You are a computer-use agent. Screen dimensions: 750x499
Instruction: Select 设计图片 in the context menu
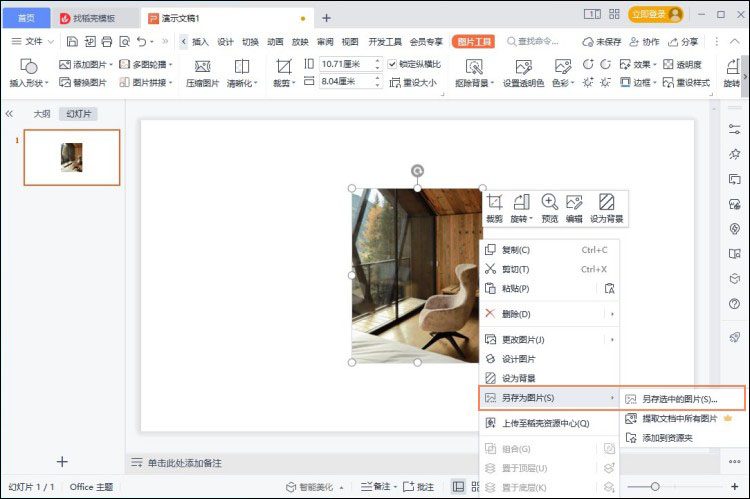[549, 359]
